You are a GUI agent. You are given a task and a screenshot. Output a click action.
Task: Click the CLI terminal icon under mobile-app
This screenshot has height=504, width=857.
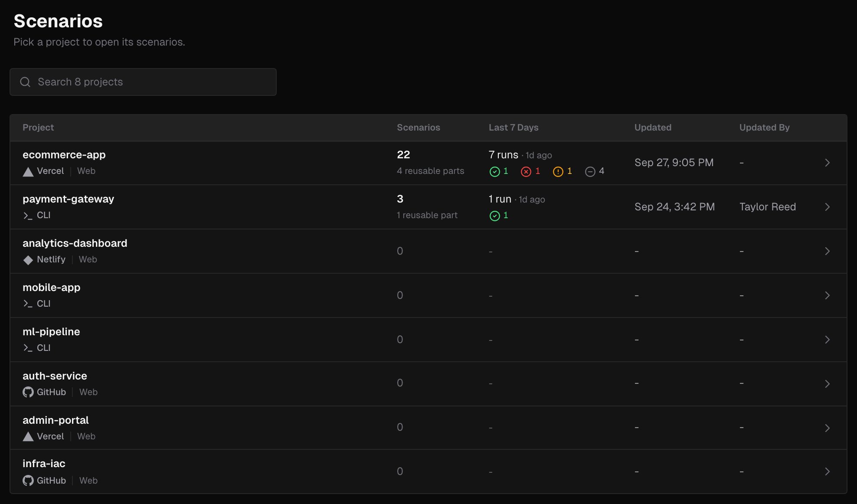coord(28,304)
